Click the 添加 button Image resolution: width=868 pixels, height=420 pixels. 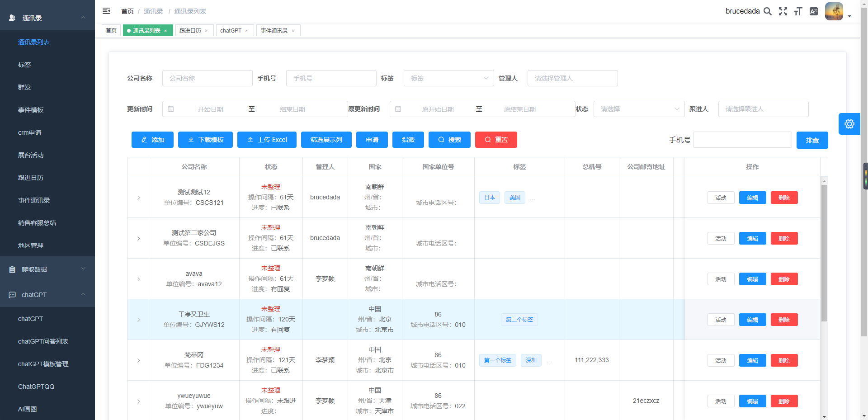pos(152,140)
